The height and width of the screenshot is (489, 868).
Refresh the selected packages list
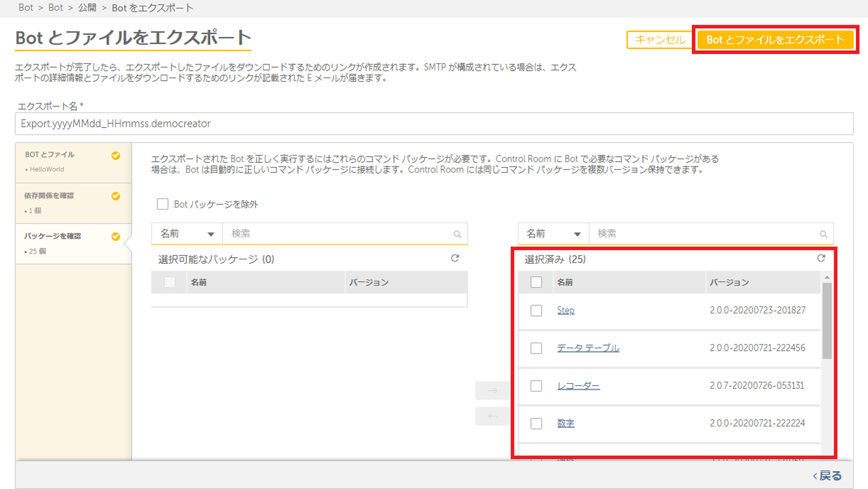click(821, 258)
